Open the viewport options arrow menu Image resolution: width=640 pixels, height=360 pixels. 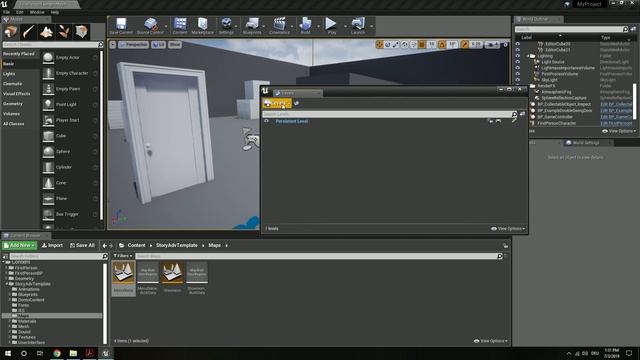(x=113, y=44)
